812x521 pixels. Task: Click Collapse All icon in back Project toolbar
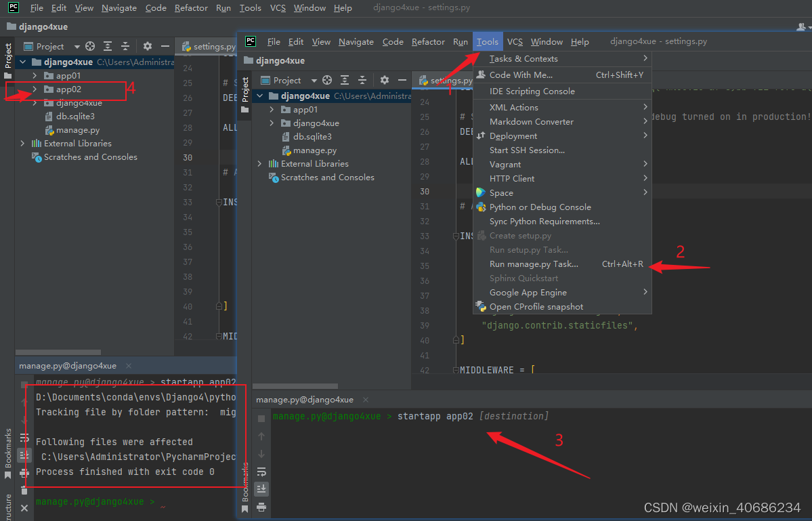125,46
